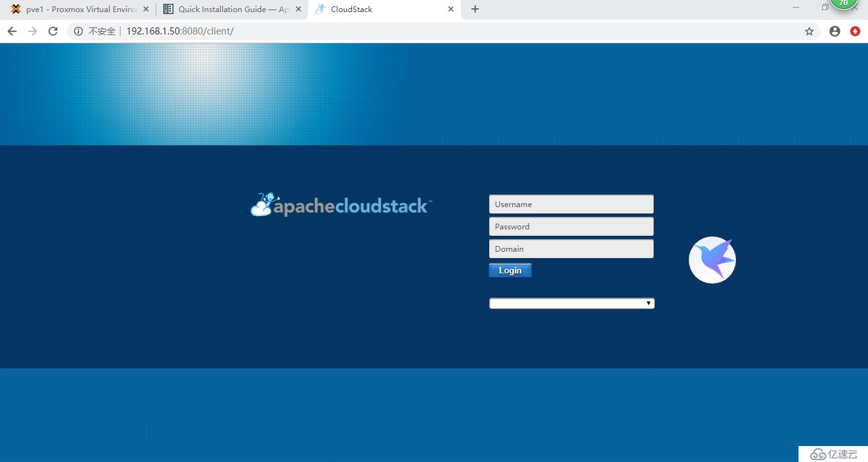Go back to the previous page
Viewport: 868px width, 462px height.
(12, 31)
